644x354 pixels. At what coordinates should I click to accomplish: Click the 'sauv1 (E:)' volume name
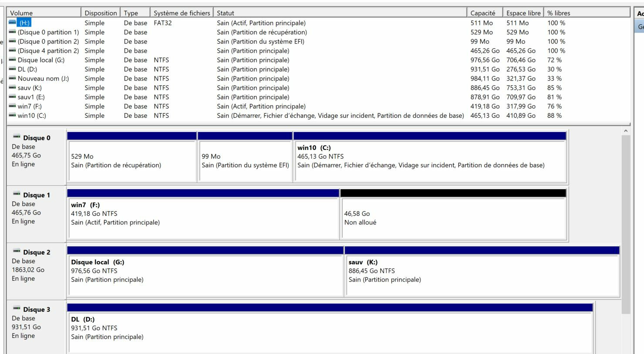[x=31, y=97]
